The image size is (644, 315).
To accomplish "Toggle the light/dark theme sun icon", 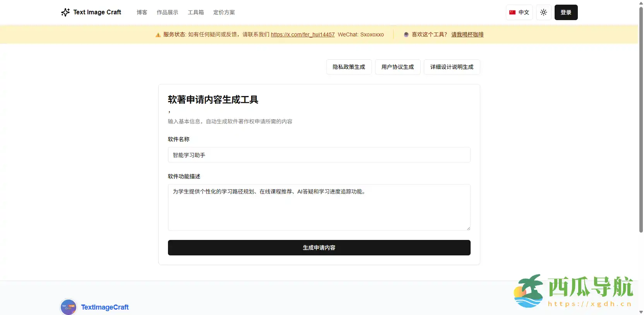I will pos(543,12).
